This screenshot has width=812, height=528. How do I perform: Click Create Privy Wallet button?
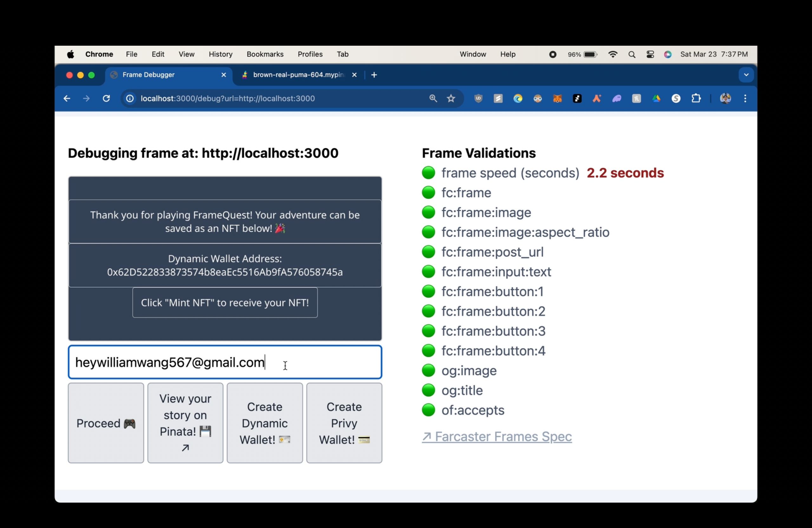point(344,423)
